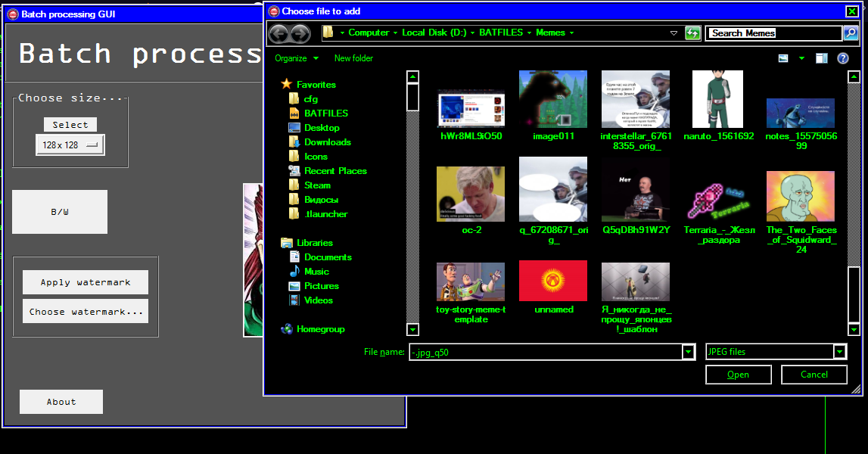Click the Change your view icon
Screen dimensions: 868x454
(x=783, y=58)
